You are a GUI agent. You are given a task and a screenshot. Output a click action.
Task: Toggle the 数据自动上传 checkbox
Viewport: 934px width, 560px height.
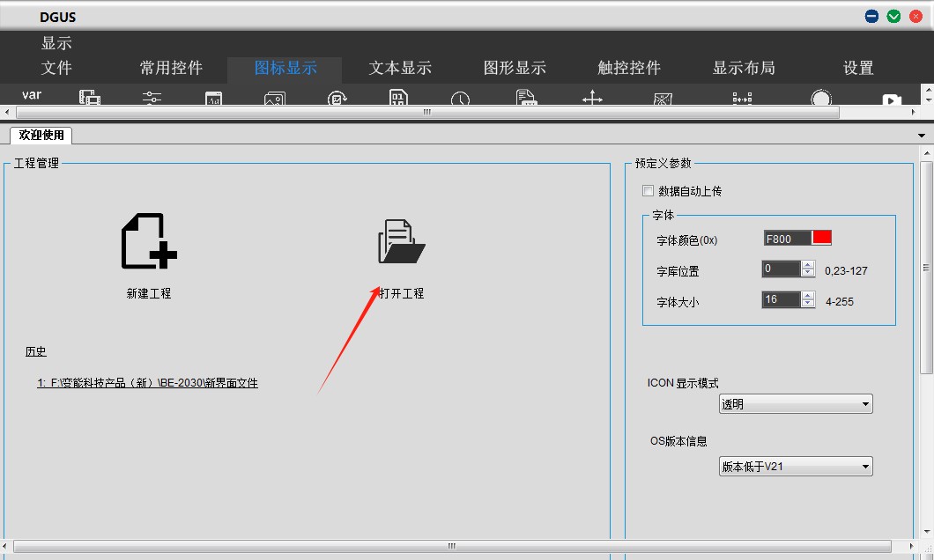tap(649, 190)
